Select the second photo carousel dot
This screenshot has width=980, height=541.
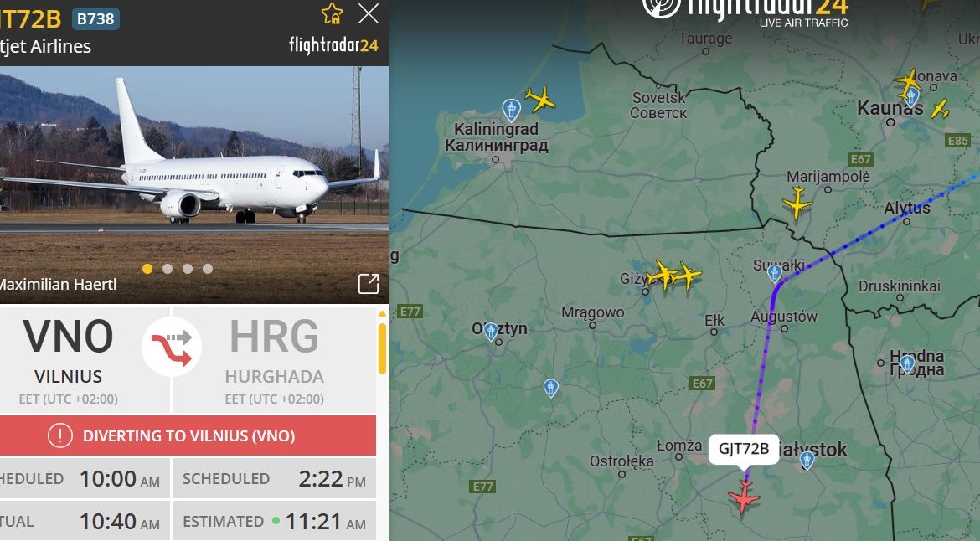tap(168, 269)
